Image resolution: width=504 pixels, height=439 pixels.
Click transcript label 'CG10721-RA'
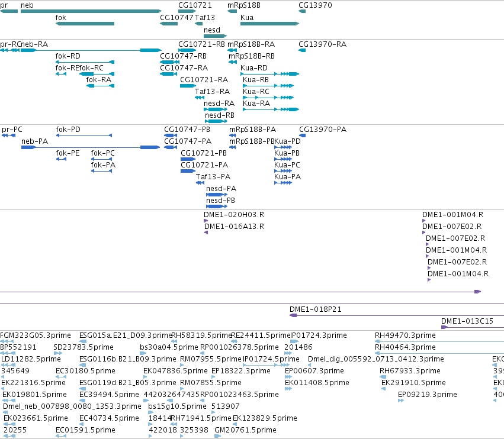tap(204, 79)
